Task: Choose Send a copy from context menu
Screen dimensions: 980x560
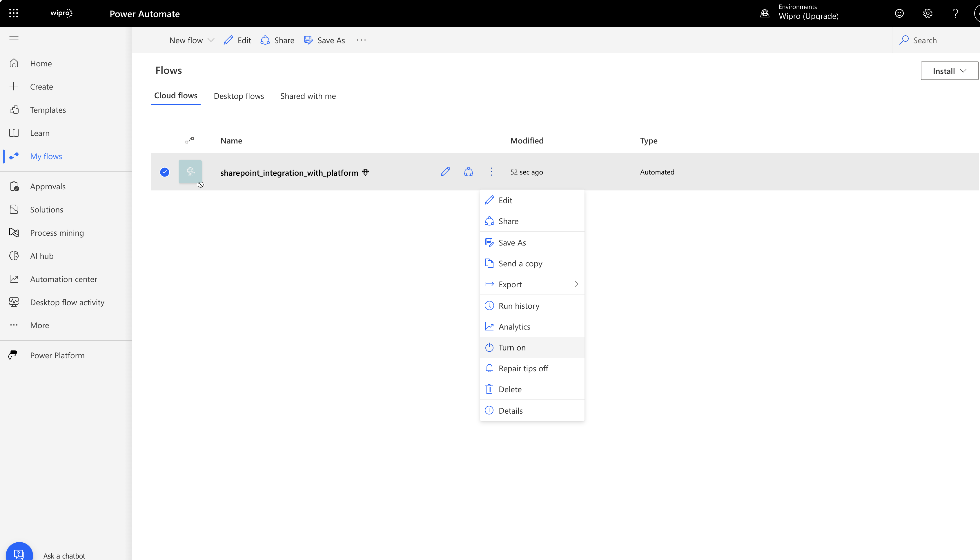Action: (x=532, y=263)
